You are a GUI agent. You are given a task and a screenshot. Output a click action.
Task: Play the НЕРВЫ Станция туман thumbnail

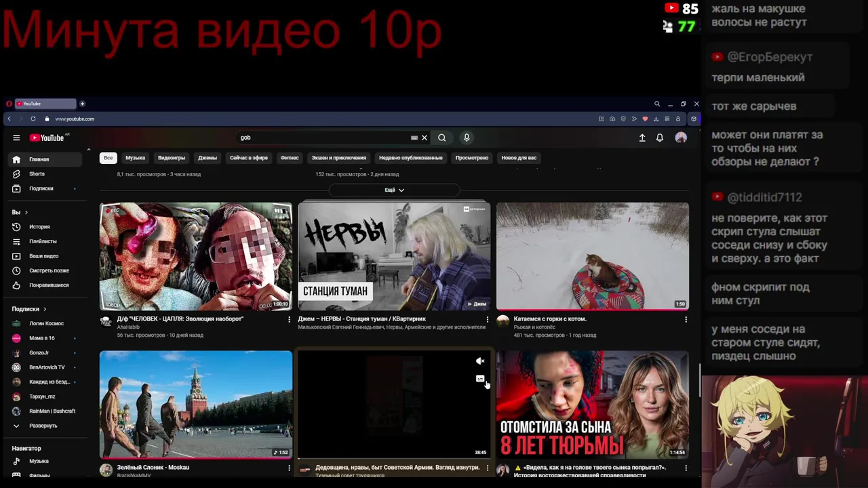click(394, 256)
